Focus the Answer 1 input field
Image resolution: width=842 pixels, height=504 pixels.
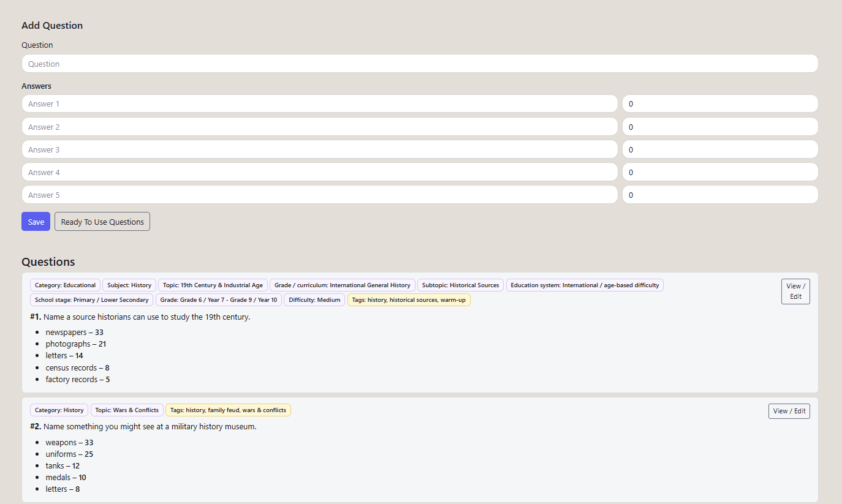point(319,104)
